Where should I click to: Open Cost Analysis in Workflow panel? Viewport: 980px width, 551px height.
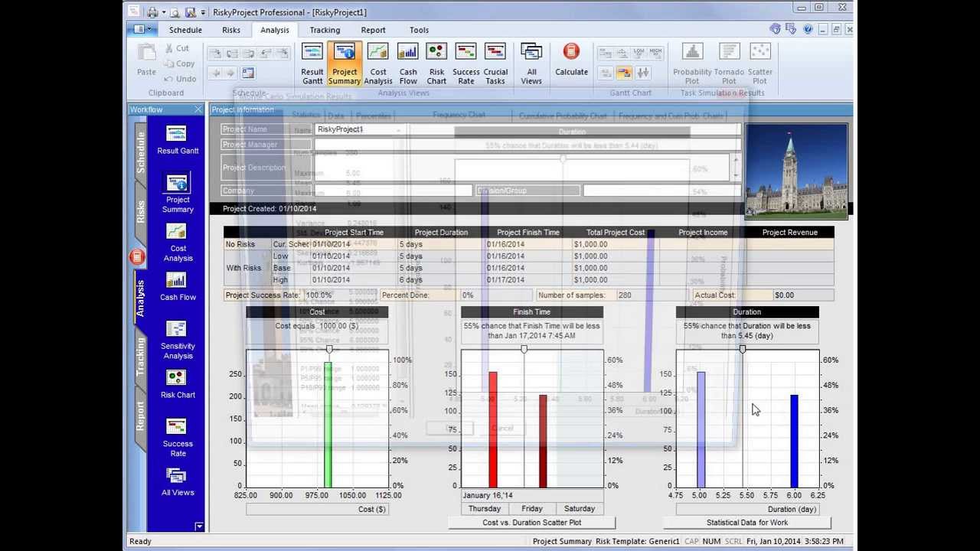coord(178,243)
